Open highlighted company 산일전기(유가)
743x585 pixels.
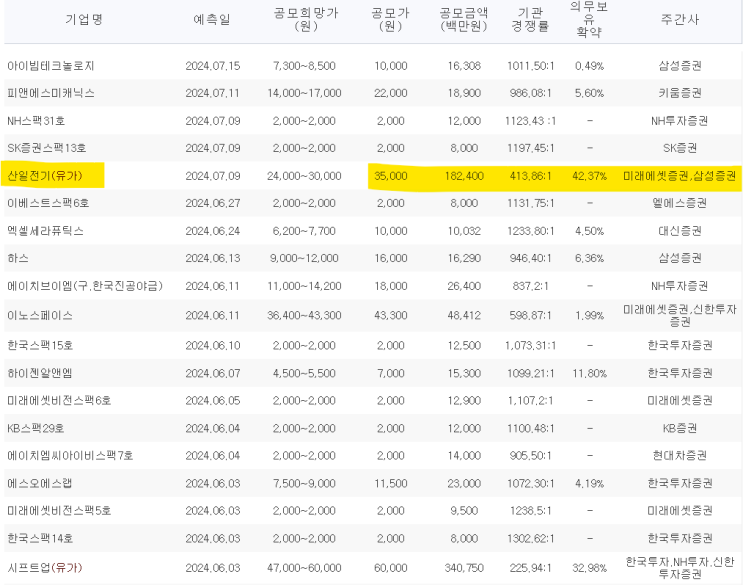pyautogui.click(x=45, y=176)
